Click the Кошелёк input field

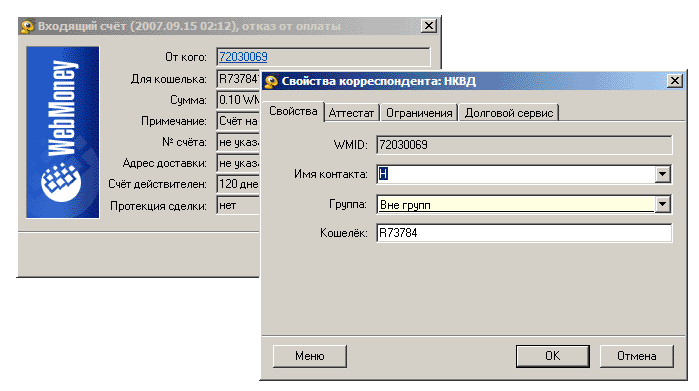[x=524, y=233]
